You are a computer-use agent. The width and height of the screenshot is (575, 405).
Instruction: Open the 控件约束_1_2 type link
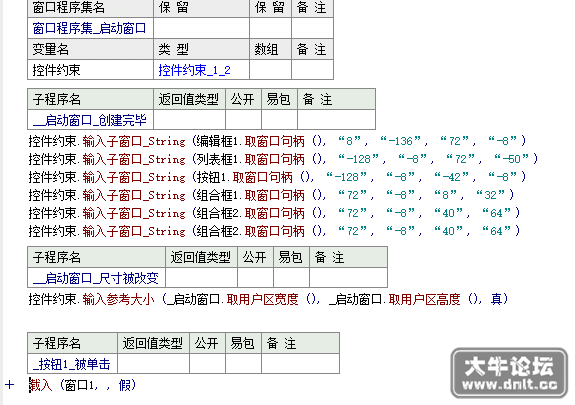tap(194, 70)
